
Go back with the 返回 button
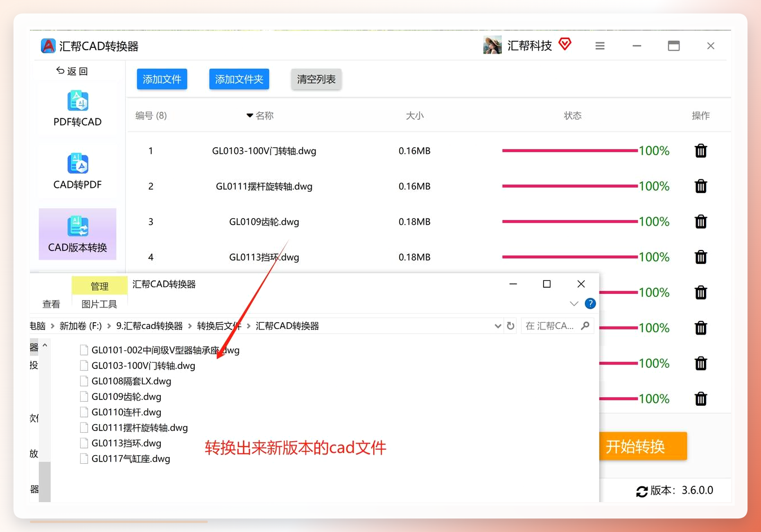pyautogui.click(x=72, y=71)
